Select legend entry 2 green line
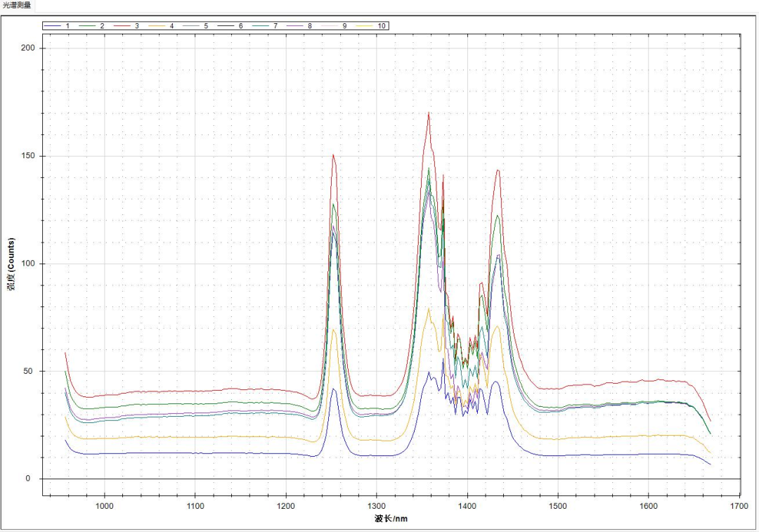This screenshot has width=759, height=532. 93,26
